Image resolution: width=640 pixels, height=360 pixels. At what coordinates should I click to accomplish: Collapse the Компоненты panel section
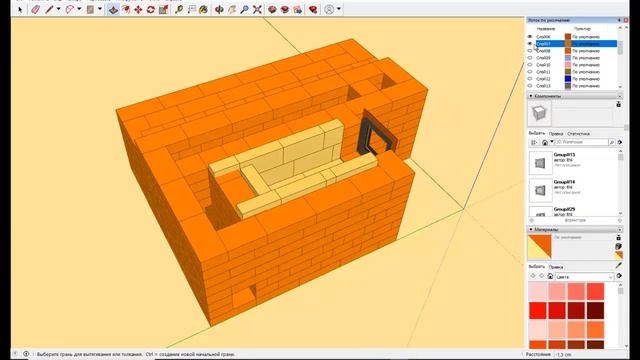click(x=531, y=96)
